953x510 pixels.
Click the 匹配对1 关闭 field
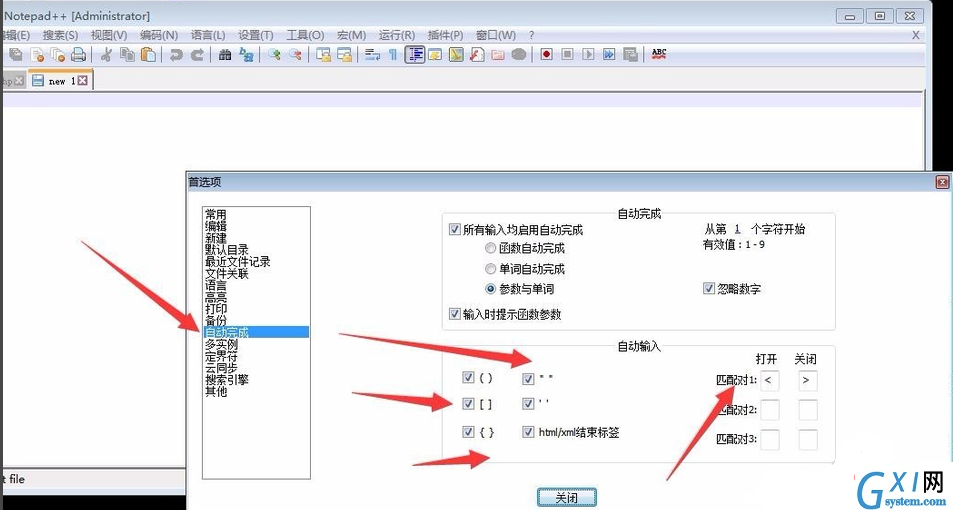click(807, 381)
